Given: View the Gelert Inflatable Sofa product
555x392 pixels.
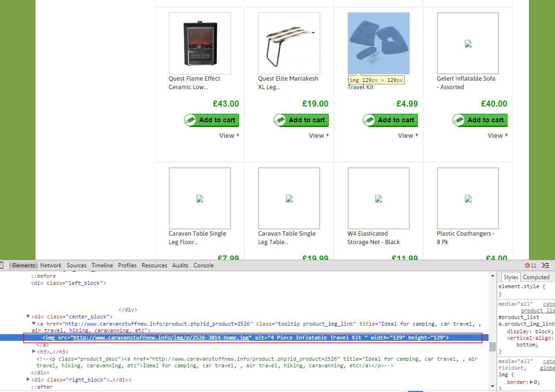Looking at the screenshot, I should (x=497, y=136).
